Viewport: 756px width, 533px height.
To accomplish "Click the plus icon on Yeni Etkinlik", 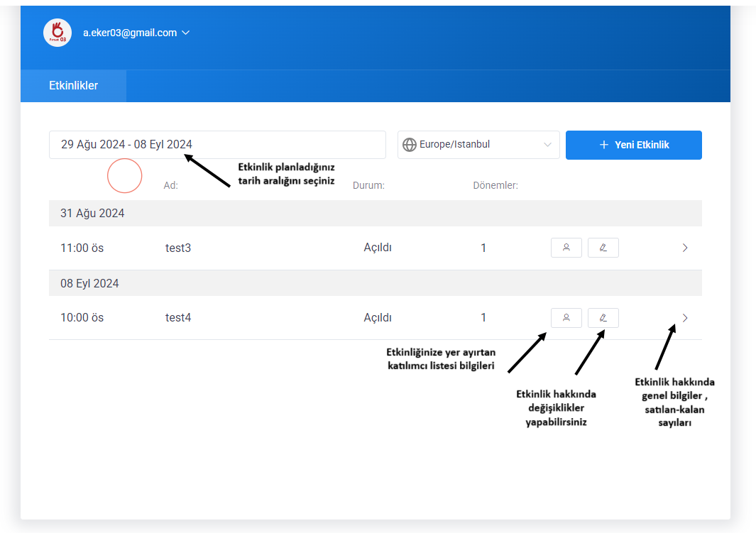I will (604, 145).
